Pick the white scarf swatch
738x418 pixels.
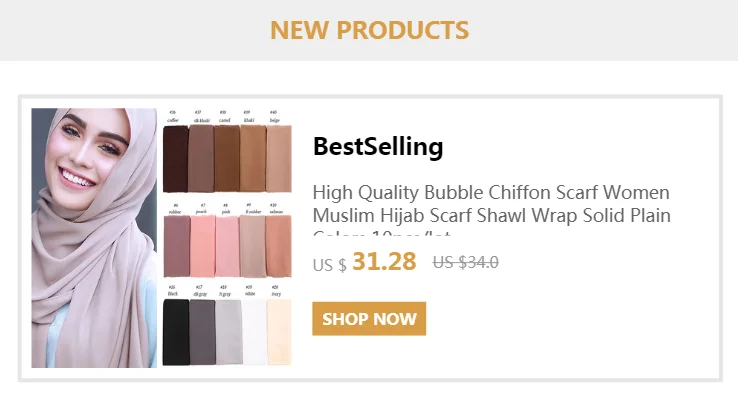pos(255,332)
